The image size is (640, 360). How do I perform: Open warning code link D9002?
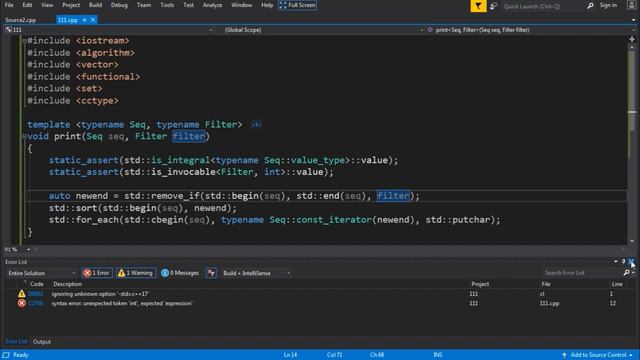pyautogui.click(x=36, y=293)
